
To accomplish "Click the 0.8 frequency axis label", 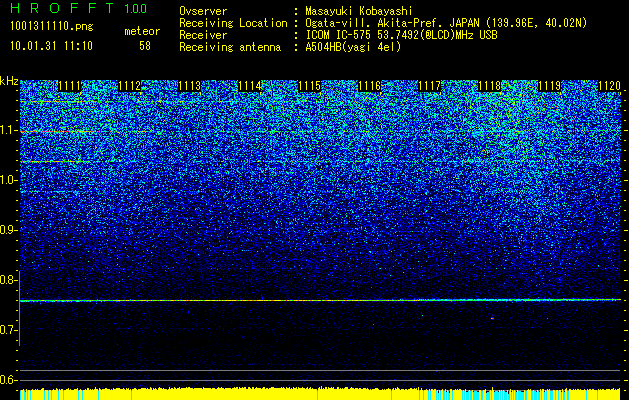I will pyautogui.click(x=8, y=280).
